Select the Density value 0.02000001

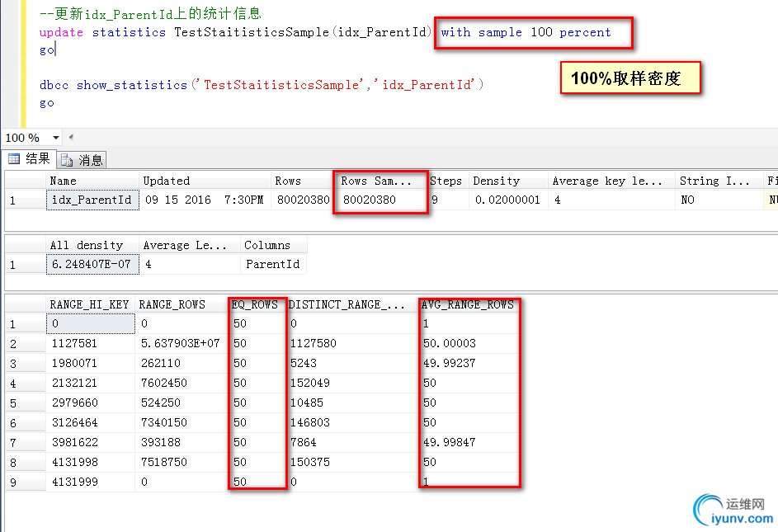click(508, 200)
